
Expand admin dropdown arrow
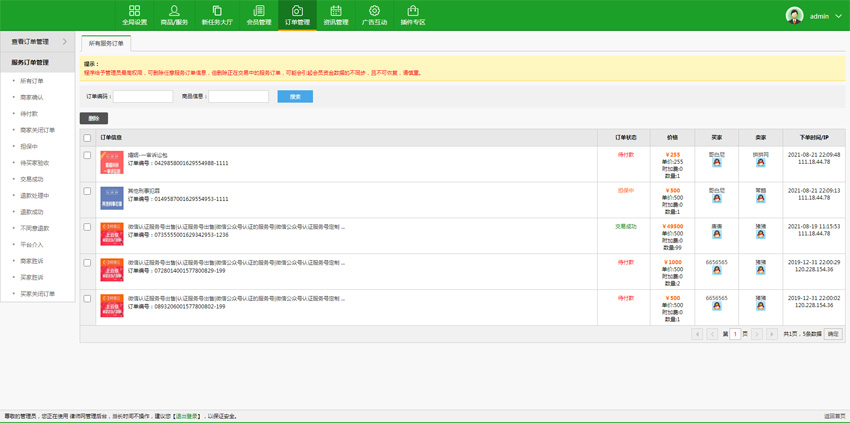[x=838, y=17]
